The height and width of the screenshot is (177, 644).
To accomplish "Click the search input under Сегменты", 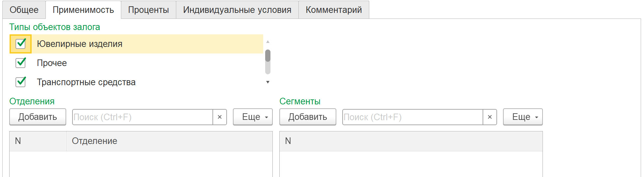I will click(x=412, y=117).
